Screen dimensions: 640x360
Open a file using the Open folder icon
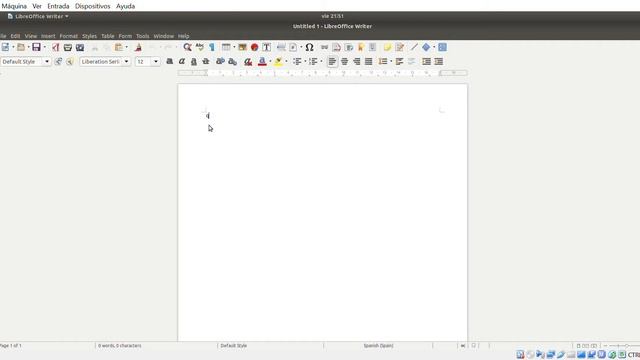(21, 47)
